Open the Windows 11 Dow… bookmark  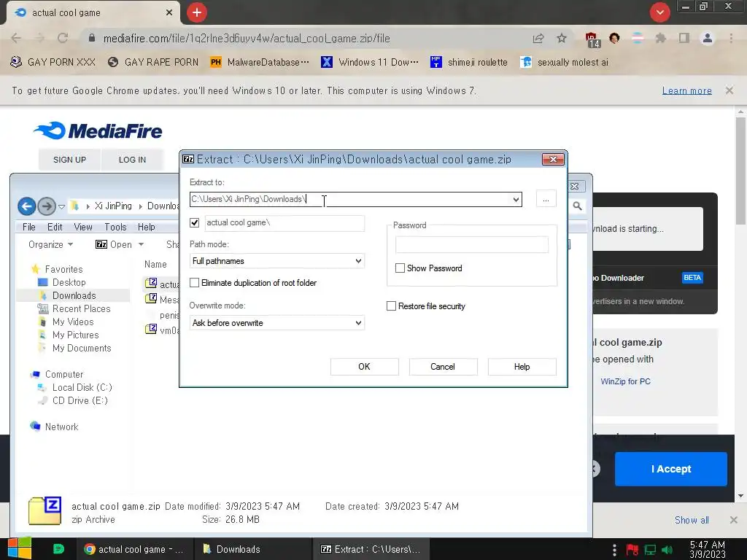tap(370, 62)
